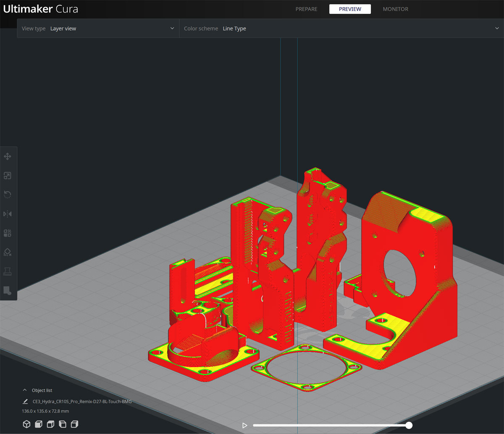Click the Ultimaker Cura logo
Viewport: 504px width, 434px height.
[41, 9]
